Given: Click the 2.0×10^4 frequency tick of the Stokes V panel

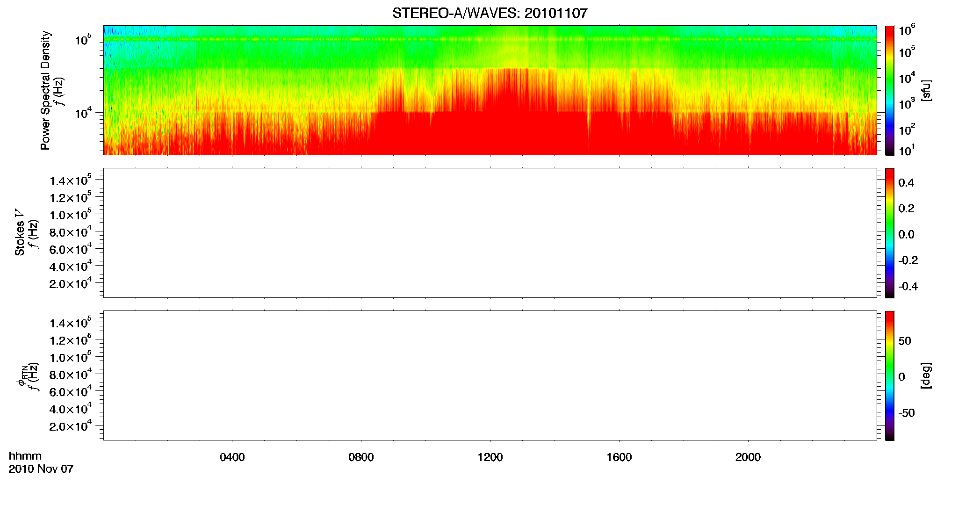Looking at the screenshot, I should coord(71,283).
